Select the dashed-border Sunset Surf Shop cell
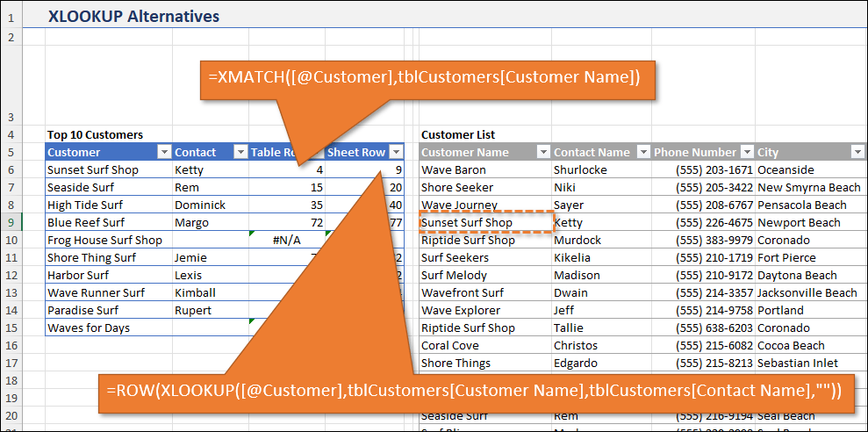This screenshot has width=868, height=432. coord(485,222)
